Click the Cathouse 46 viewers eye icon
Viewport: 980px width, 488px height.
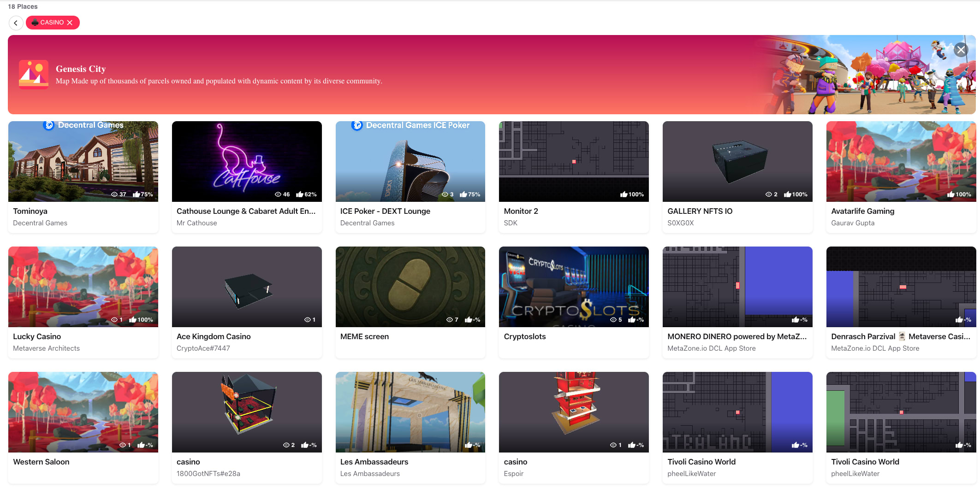[x=278, y=194]
